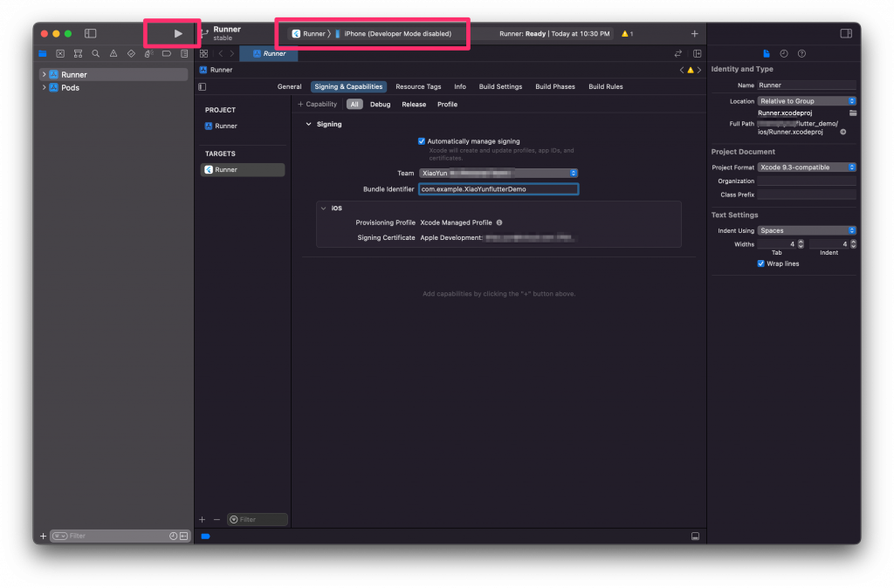Toggle Automatically manage signing checkbox

click(422, 141)
